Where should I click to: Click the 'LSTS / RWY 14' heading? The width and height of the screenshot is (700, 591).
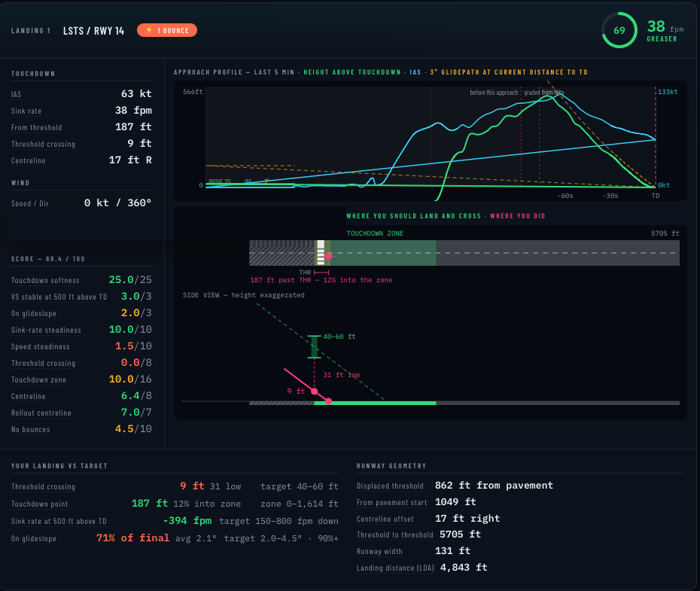94,31
